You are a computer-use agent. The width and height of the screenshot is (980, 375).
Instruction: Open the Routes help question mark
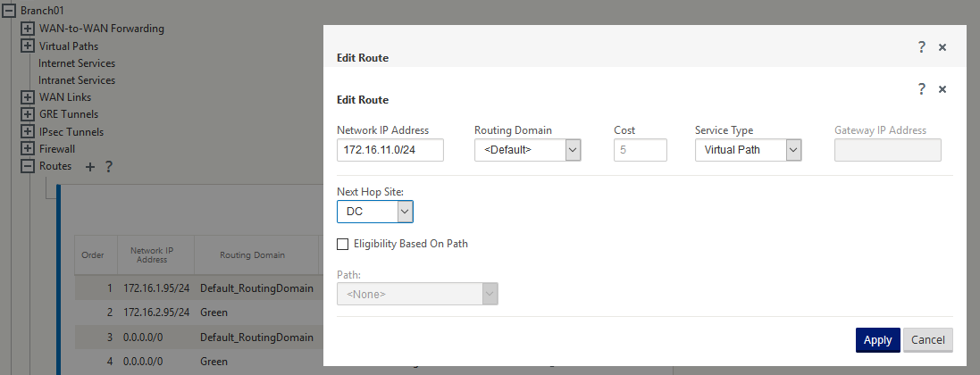coord(109,167)
